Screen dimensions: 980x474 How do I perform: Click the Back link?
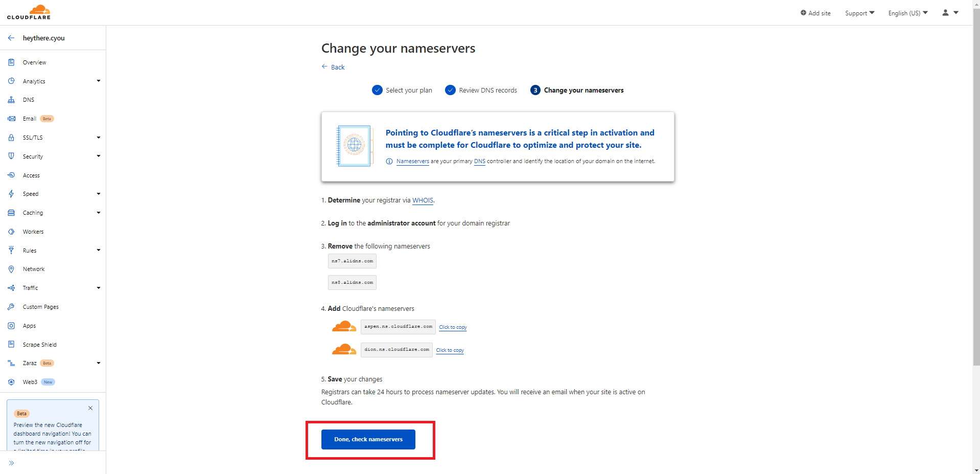tap(333, 67)
